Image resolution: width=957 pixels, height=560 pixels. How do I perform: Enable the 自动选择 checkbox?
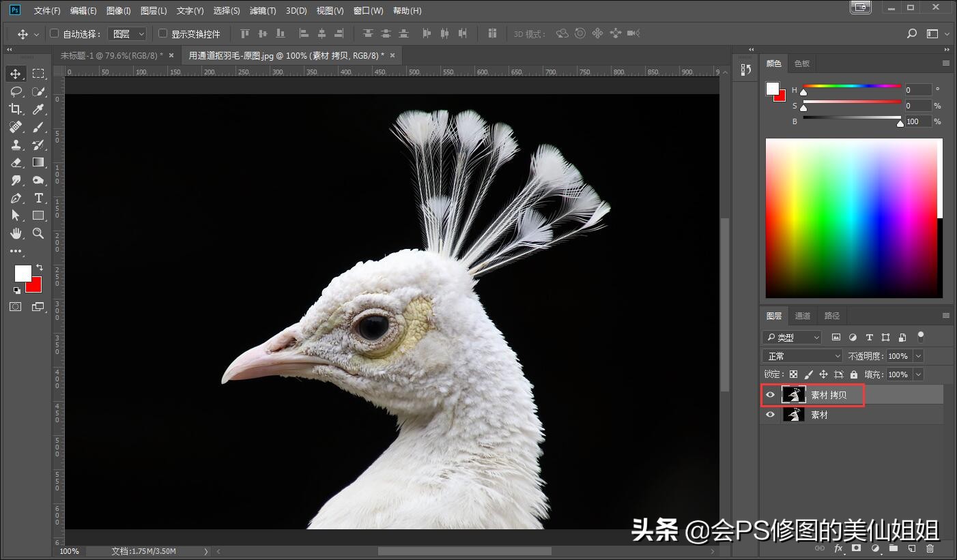(x=55, y=33)
